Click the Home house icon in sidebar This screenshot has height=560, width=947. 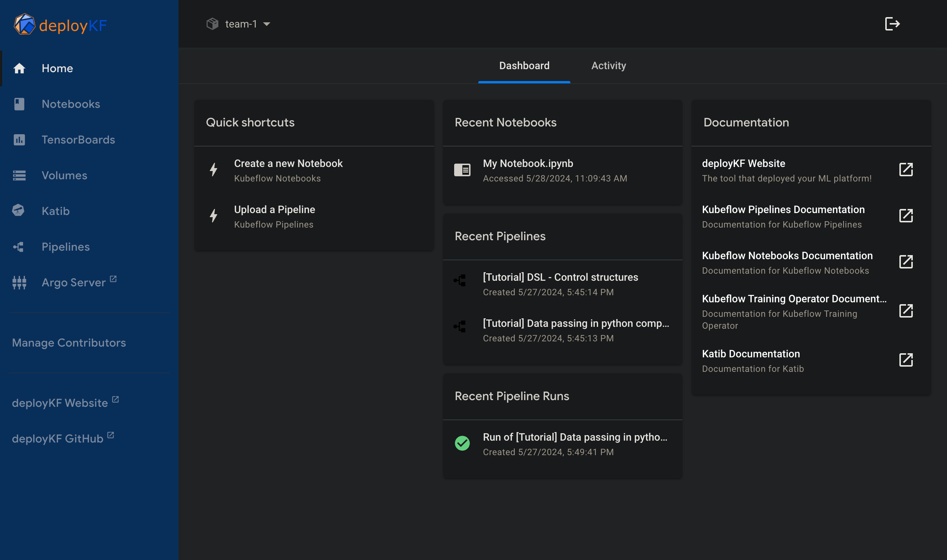click(x=19, y=68)
